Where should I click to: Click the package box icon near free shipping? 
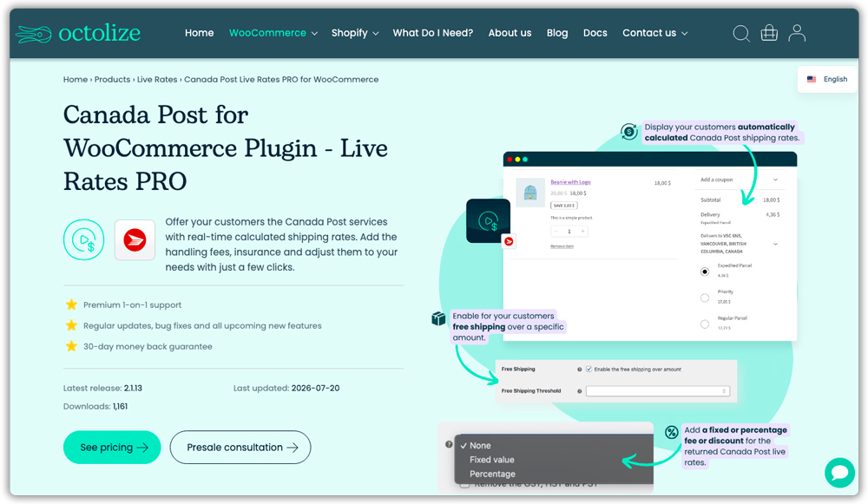438,318
